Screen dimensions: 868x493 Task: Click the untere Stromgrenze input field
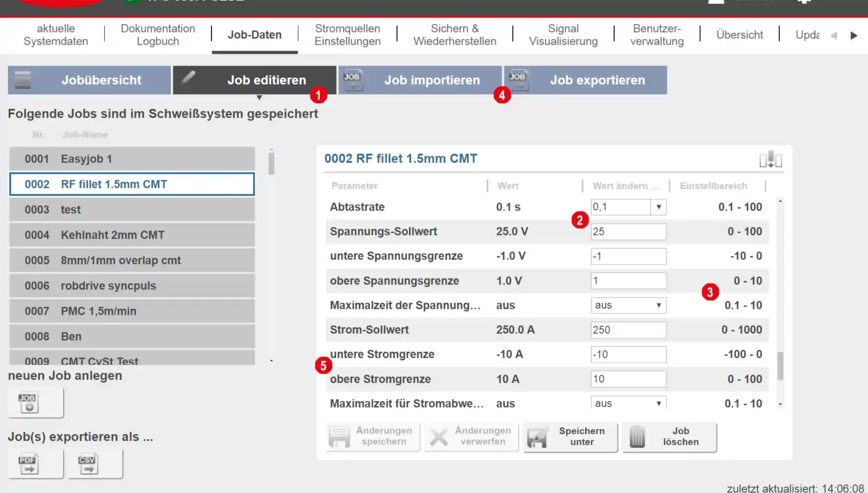[628, 354]
